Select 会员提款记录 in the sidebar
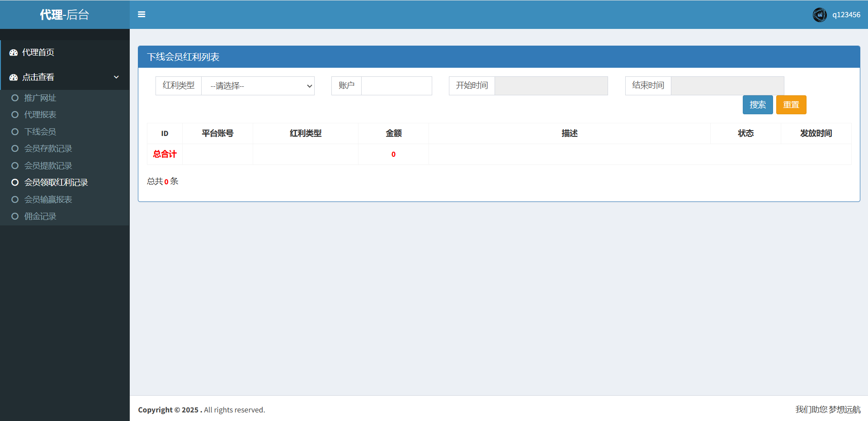 (x=48, y=166)
